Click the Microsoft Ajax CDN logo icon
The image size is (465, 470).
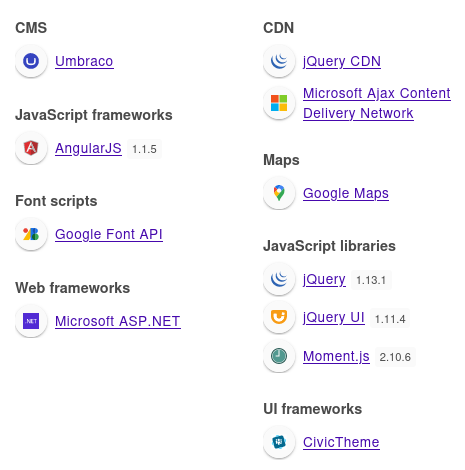click(279, 103)
